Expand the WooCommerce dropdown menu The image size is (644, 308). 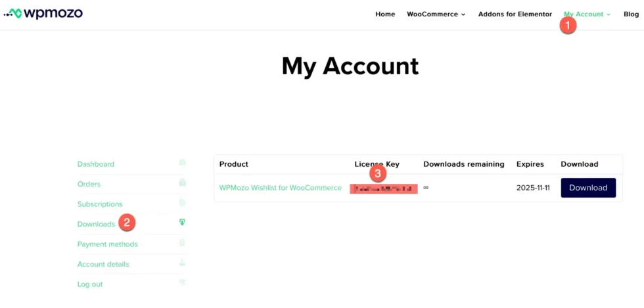[436, 14]
